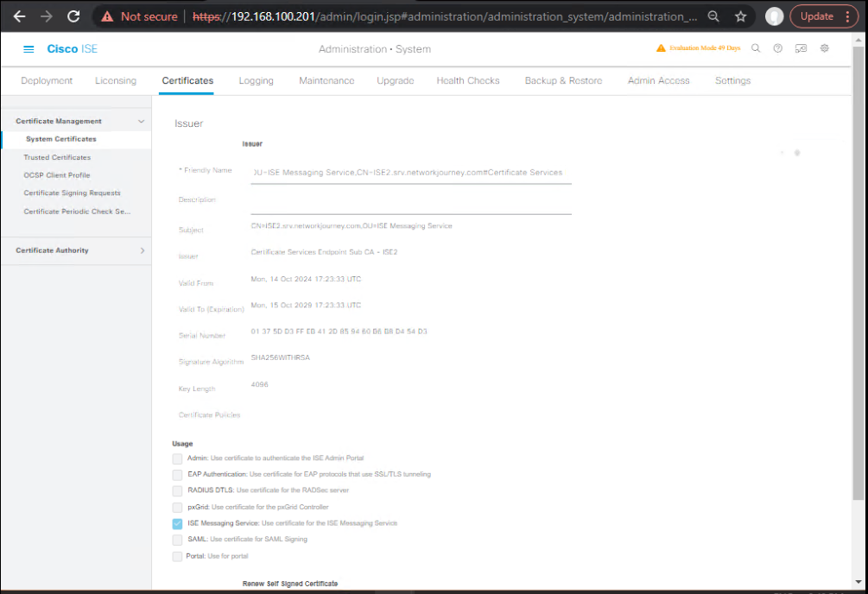Screen dimensions: 868x594
Task: Click the scrollbar down arrow
Action: [858, 582]
